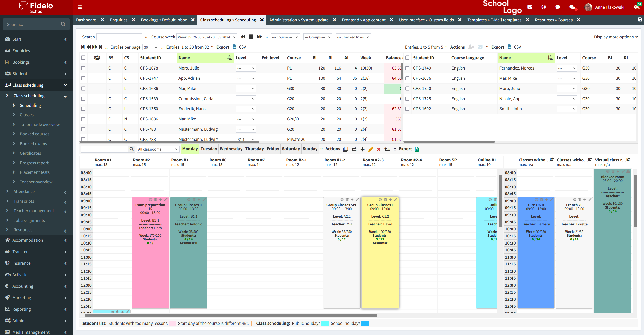Toggle select-all checkbox in left student list
The width and height of the screenshot is (644, 335).
tap(83, 58)
